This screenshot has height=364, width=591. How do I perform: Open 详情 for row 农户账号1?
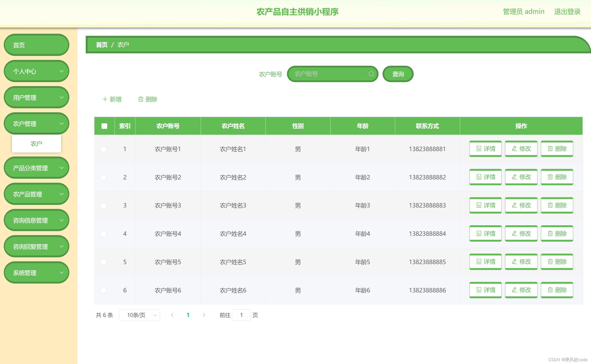(x=485, y=149)
